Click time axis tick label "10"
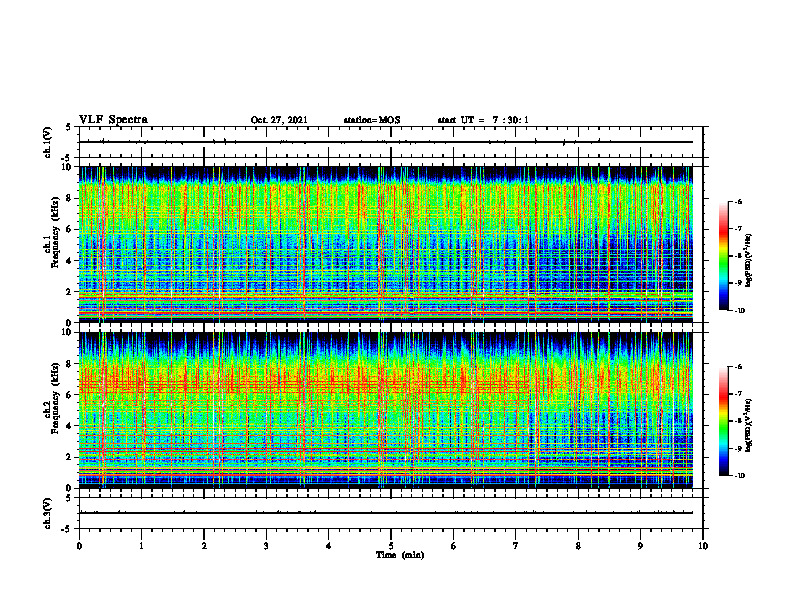Viewport: 792px width, 612px height. coord(703,546)
